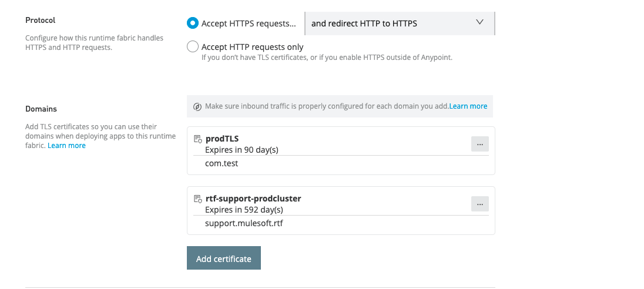Viewport: 644px width, 289px height.
Task: Open Learn more link under Domains description
Action: tap(66, 146)
